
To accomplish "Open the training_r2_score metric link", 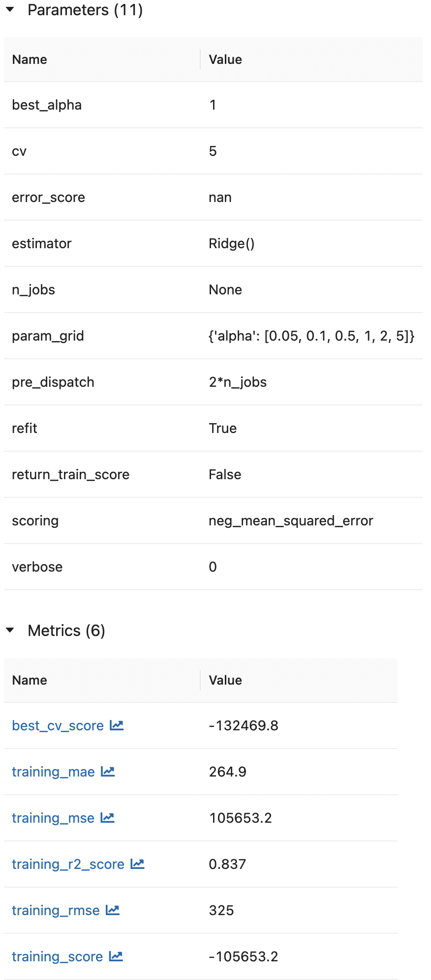I will pyautogui.click(x=68, y=864).
